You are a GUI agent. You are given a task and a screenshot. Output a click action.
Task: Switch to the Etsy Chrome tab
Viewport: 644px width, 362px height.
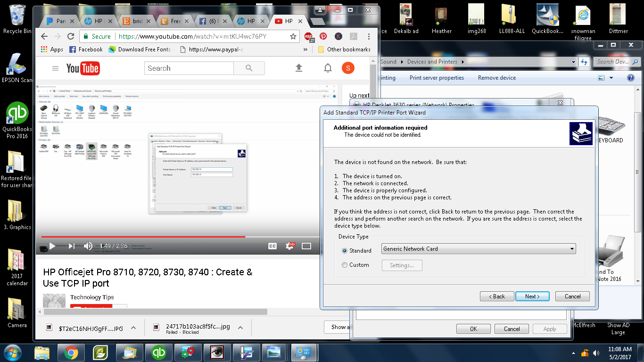coord(136,21)
